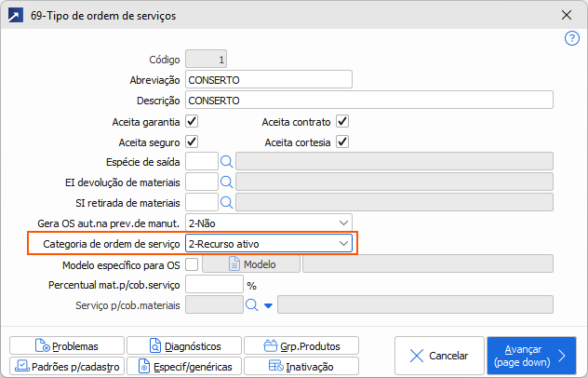The height and width of the screenshot is (378, 588).
Task: Search Espécie de saída with magnifier icon
Action: (226, 162)
